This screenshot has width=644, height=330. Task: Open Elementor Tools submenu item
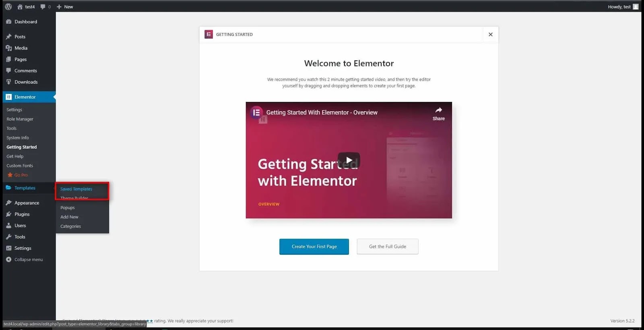pyautogui.click(x=11, y=129)
